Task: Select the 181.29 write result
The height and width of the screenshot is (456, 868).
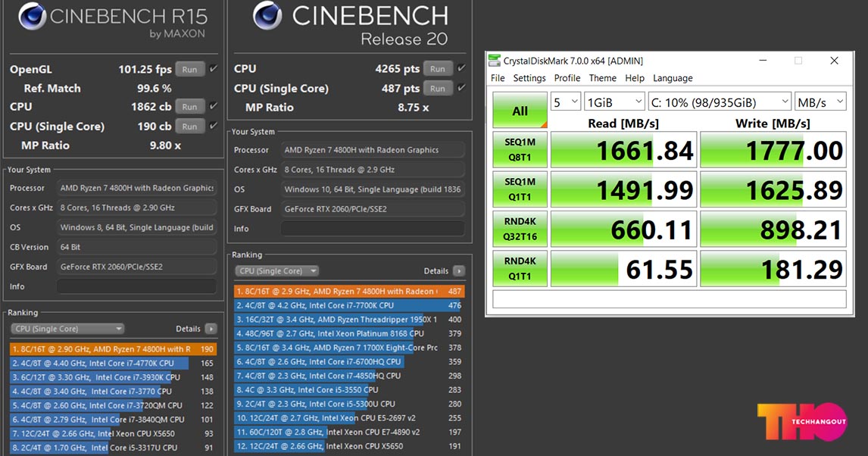Action: pos(773,268)
